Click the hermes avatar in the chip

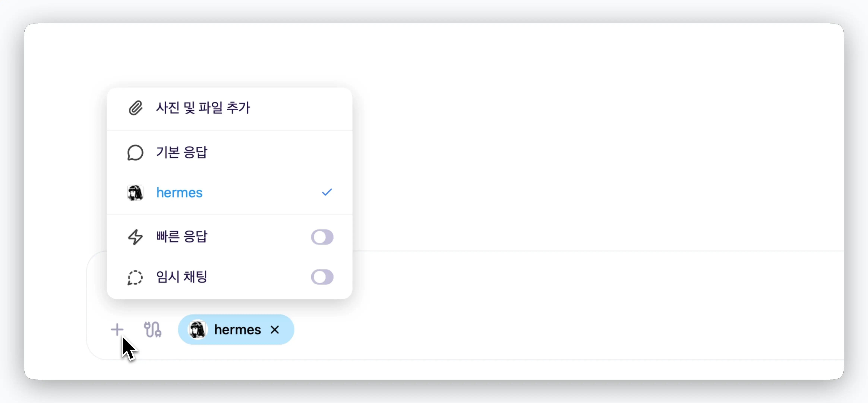point(198,329)
